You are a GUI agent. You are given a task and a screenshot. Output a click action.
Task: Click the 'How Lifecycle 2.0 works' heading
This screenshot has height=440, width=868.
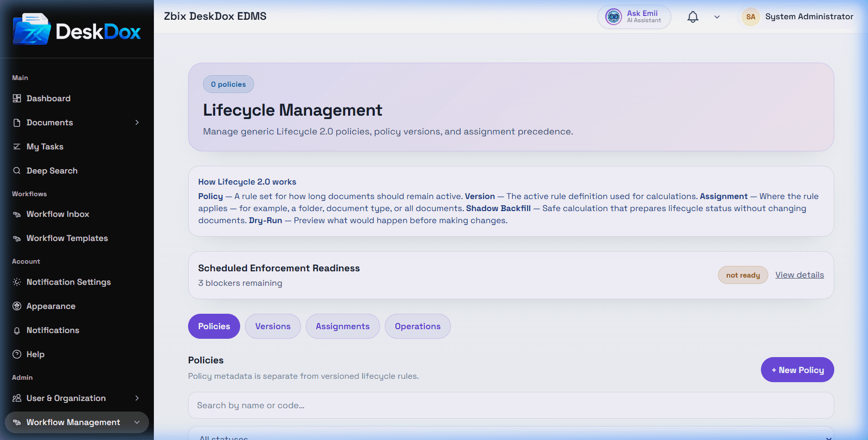pos(247,182)
